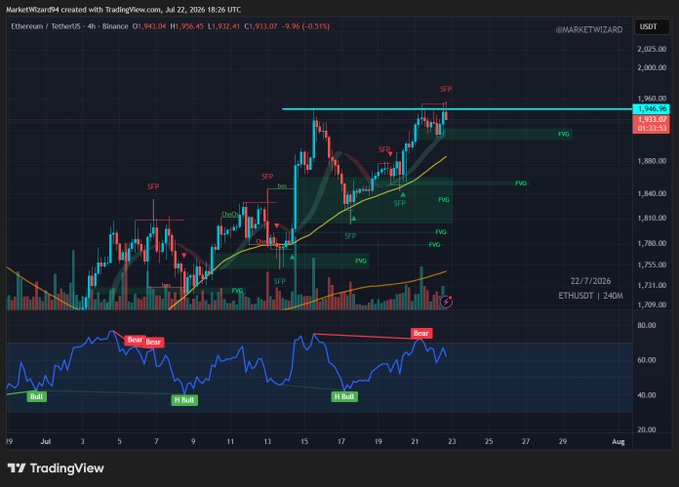Click date 15 on the time axis

coord(304,442)
